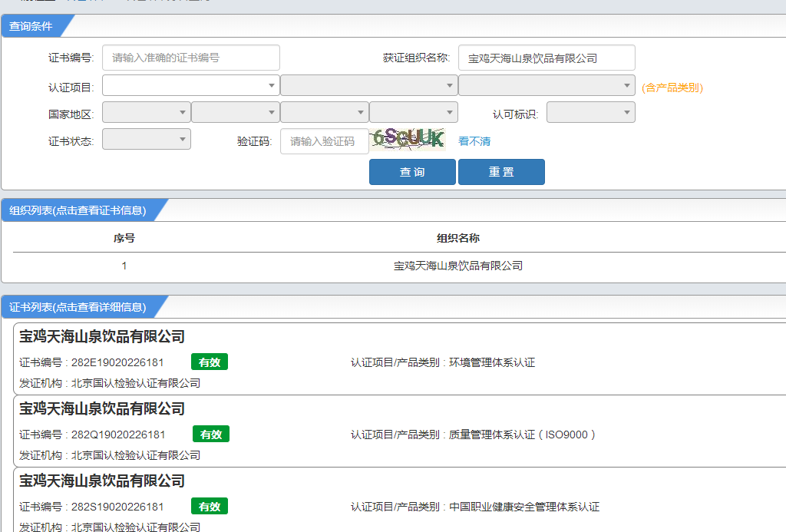786x532 pixels.
Task: Click the 验证码 input field
Action: 325,141
